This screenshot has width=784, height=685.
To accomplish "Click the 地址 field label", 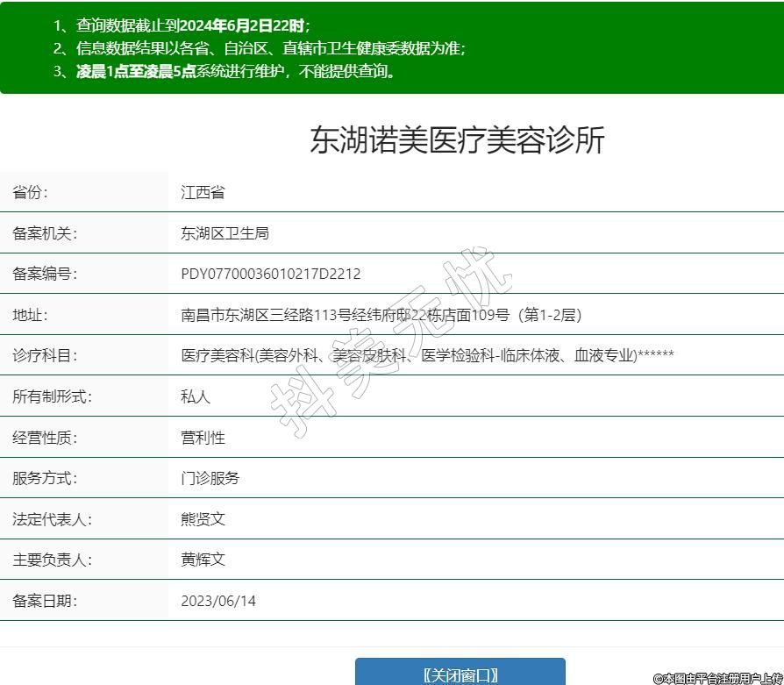I will tap(30, 315).
